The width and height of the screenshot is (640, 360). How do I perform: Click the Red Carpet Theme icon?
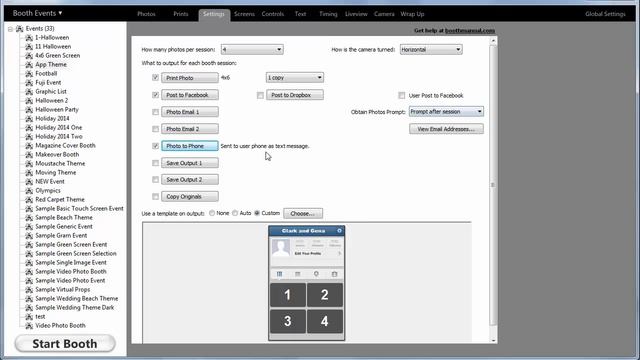(x=29, y=200)
